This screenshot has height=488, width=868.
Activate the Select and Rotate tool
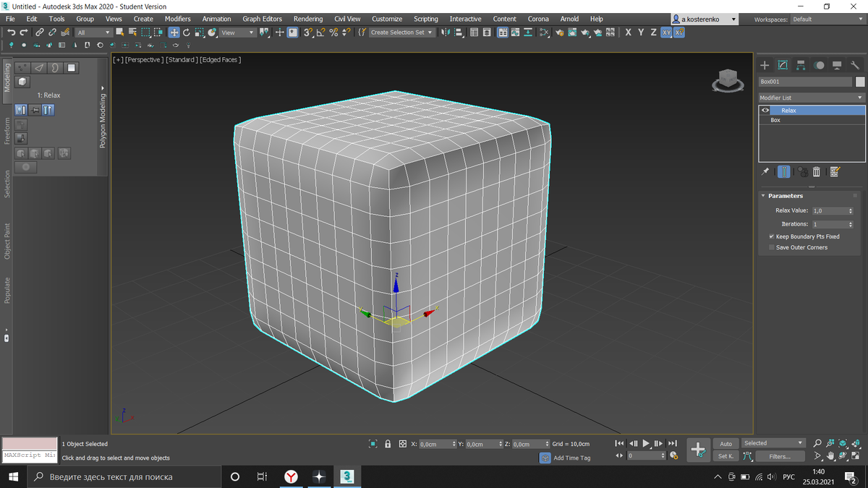[x=187, y=33]
